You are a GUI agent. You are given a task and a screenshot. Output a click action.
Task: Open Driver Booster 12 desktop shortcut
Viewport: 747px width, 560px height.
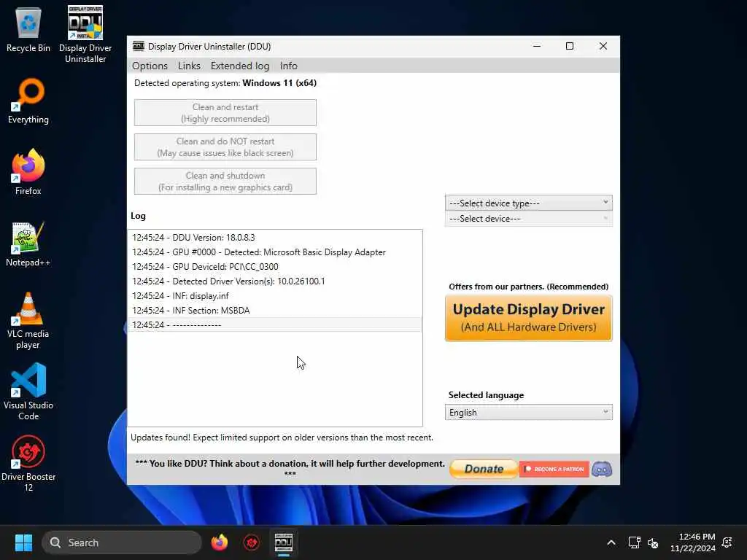(28, 463)
